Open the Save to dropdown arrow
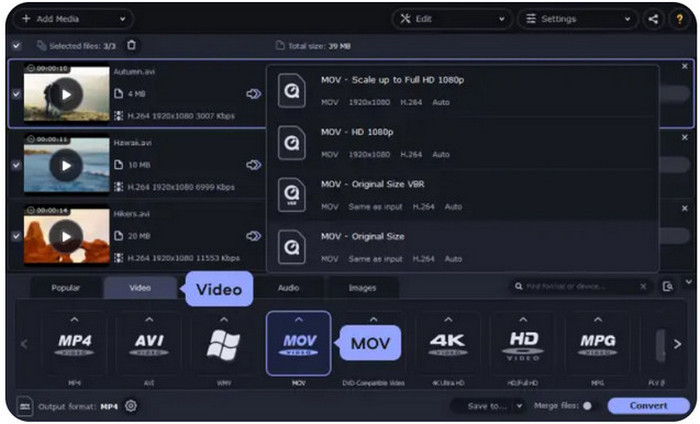This screenshot has width=700, height=424. [519, 406]
